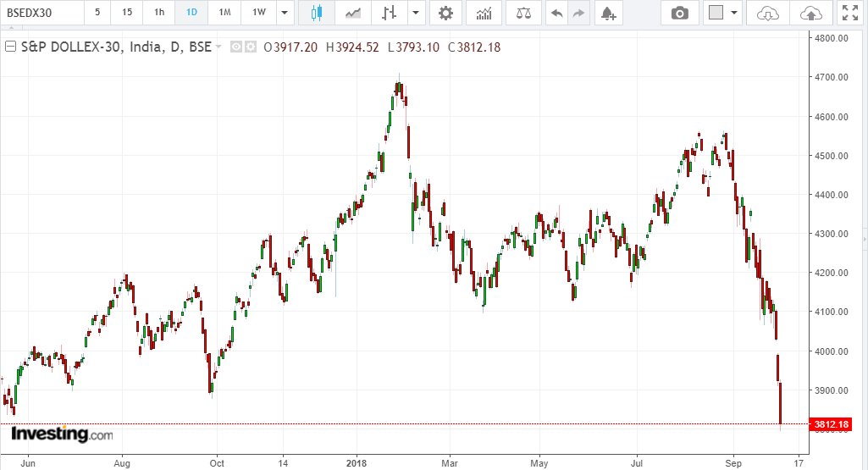
Task: Load chart layout via cloud download icon
Action: click(x=767, y=13)
